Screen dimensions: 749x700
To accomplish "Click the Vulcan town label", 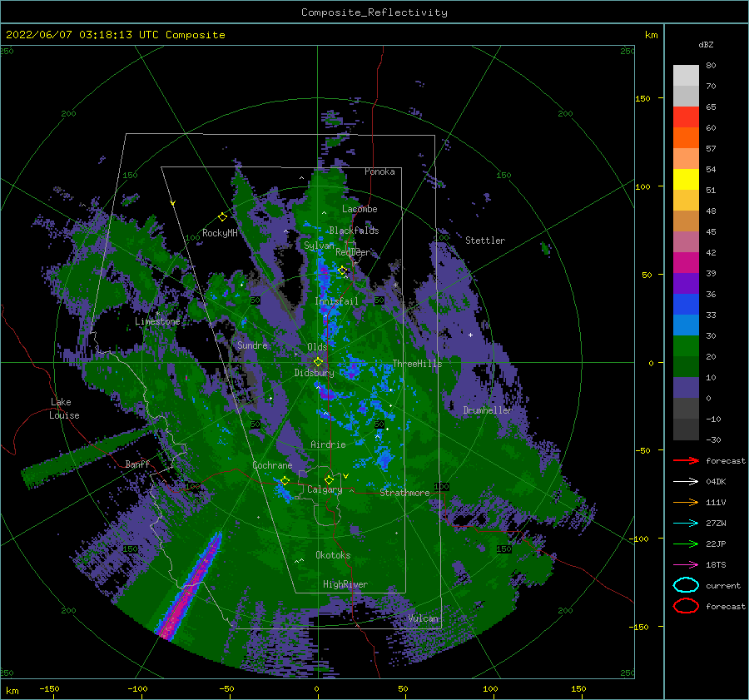I will pyautogui.click(x=424, y=618).
